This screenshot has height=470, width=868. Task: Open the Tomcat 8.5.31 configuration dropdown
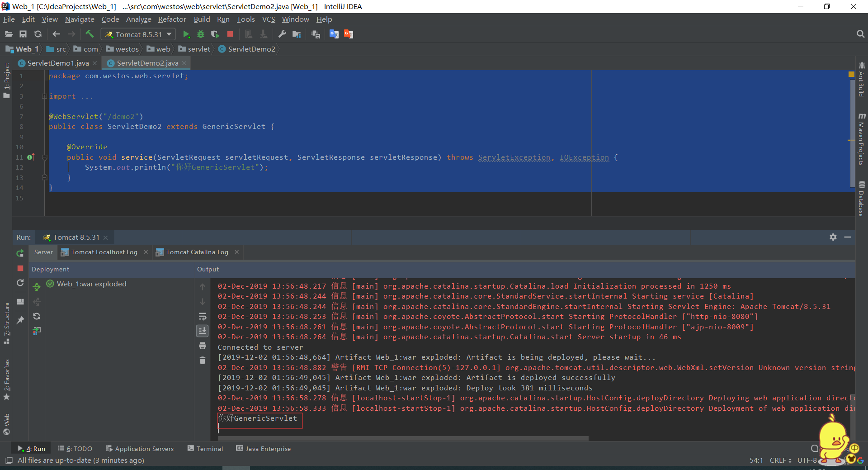click(168, 34)
